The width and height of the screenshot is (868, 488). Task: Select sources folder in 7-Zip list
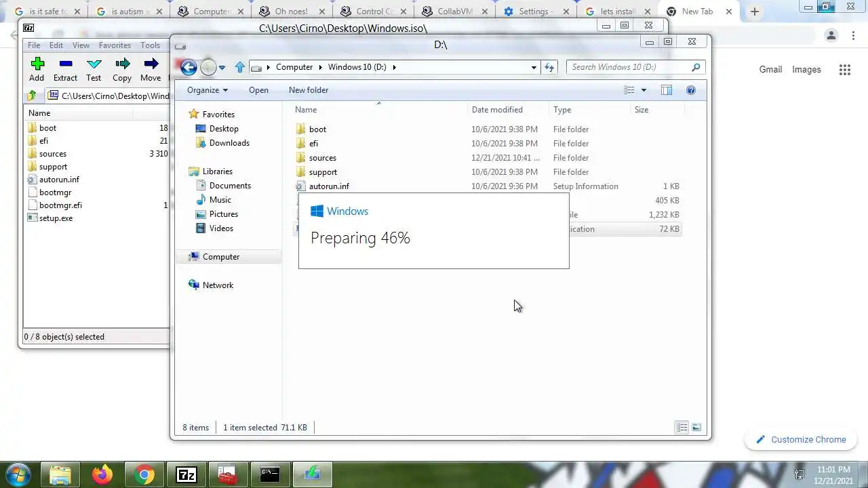[x=52, y=154]
